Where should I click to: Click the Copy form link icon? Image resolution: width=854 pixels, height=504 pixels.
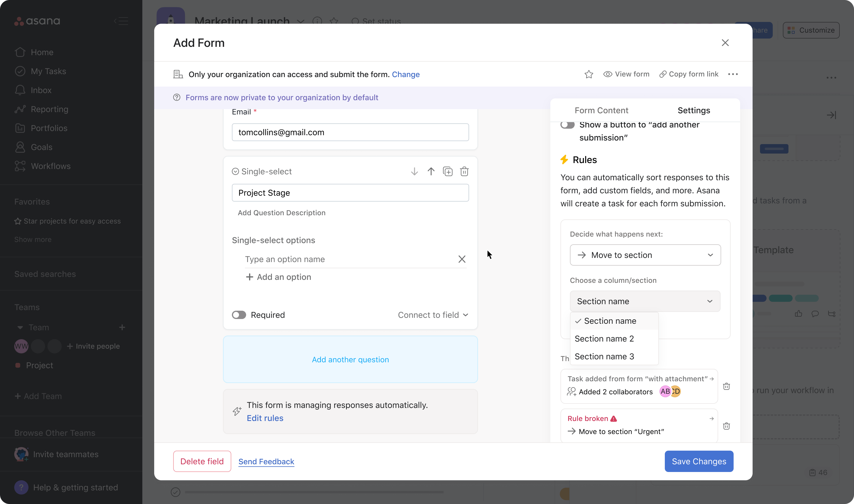[x=662, y=74]
